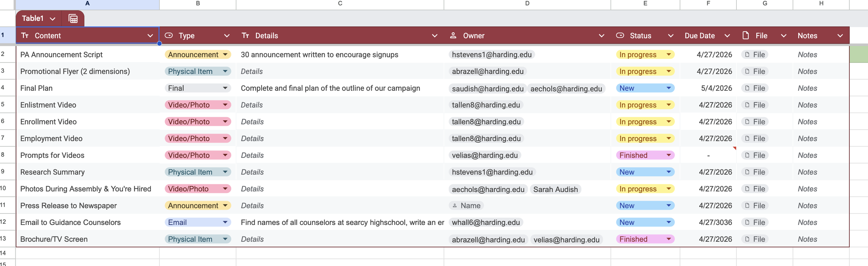This screenshot has width=868, height=266.
Task: Select the "Find names of all counselors" cell
Action: pos(340,223)
